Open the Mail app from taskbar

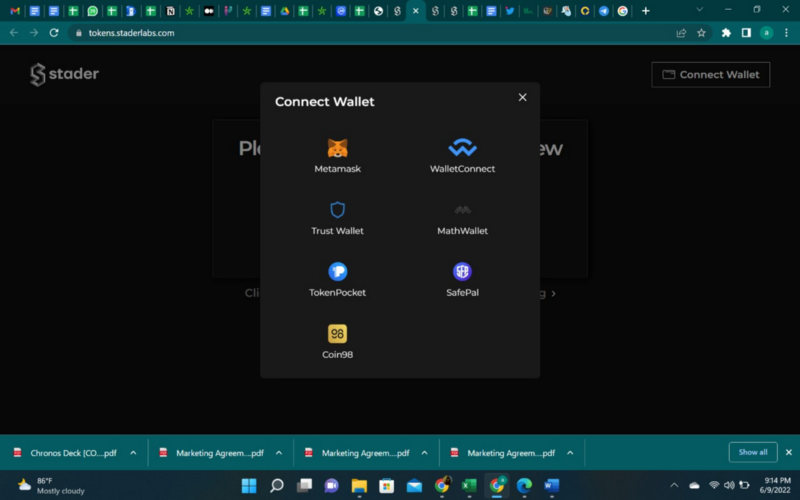(414, 485)
